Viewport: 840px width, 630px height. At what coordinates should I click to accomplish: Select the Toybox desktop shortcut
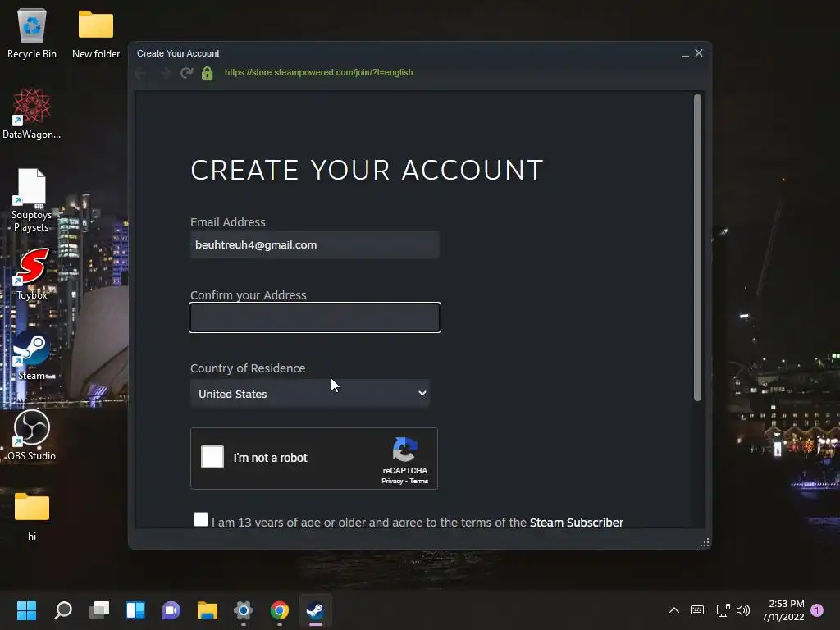[x=32, y=274]
